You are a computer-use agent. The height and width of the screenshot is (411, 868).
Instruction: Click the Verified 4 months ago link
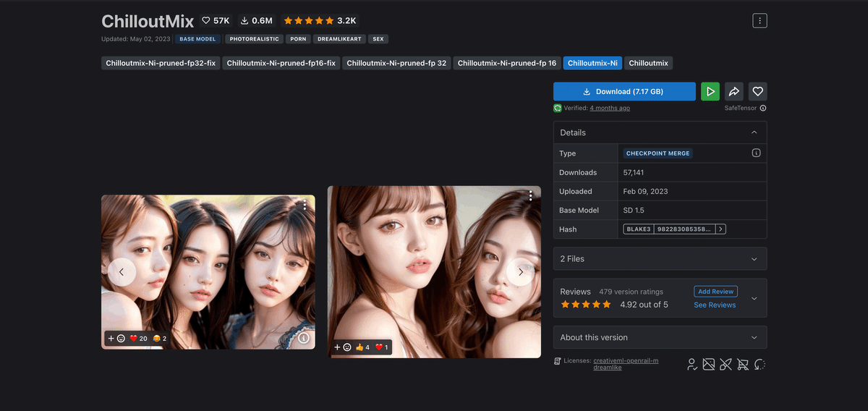610,109
